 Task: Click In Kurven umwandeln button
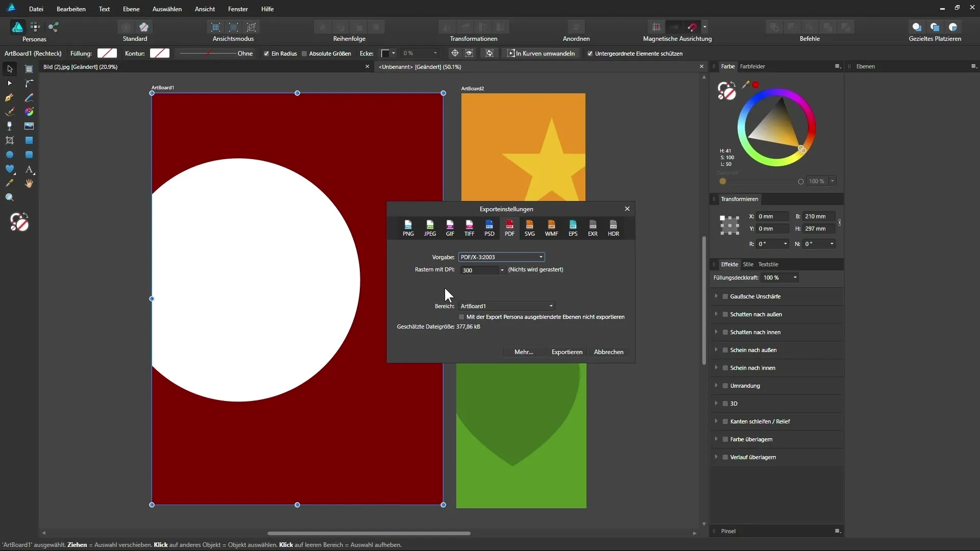[541, 54]
